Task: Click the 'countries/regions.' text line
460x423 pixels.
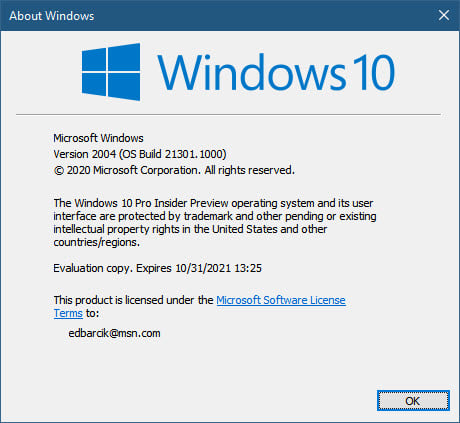Action: (x=97, y=242)
